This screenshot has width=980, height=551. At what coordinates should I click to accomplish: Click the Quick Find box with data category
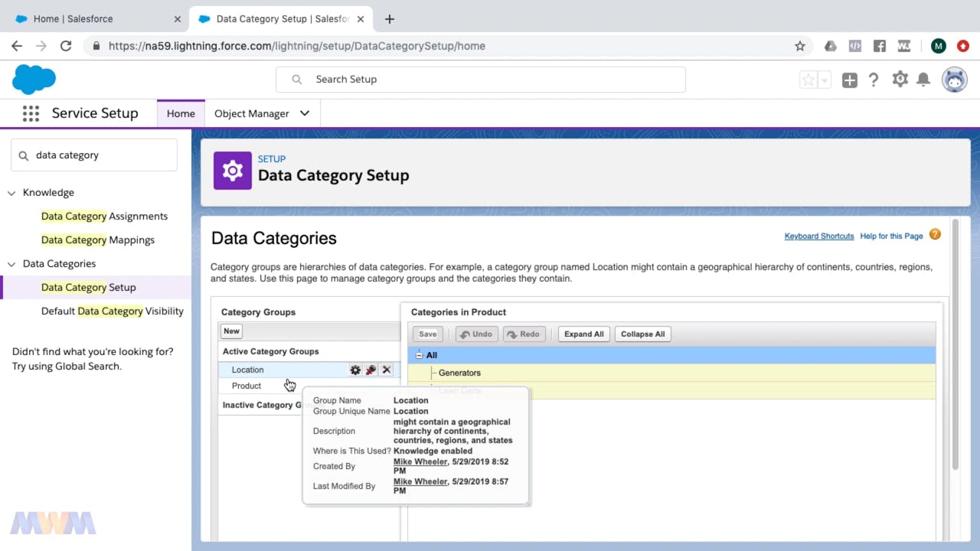(94, 155)
